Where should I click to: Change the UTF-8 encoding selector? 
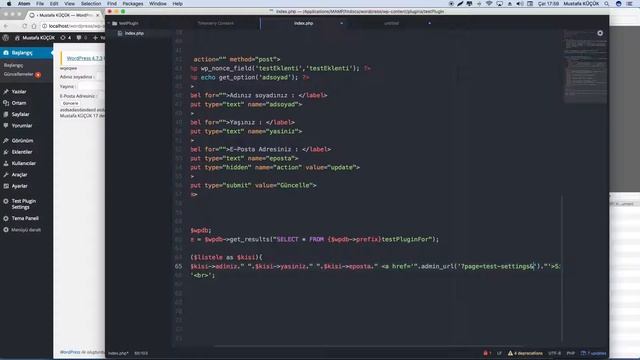click(x=554, y=353)
